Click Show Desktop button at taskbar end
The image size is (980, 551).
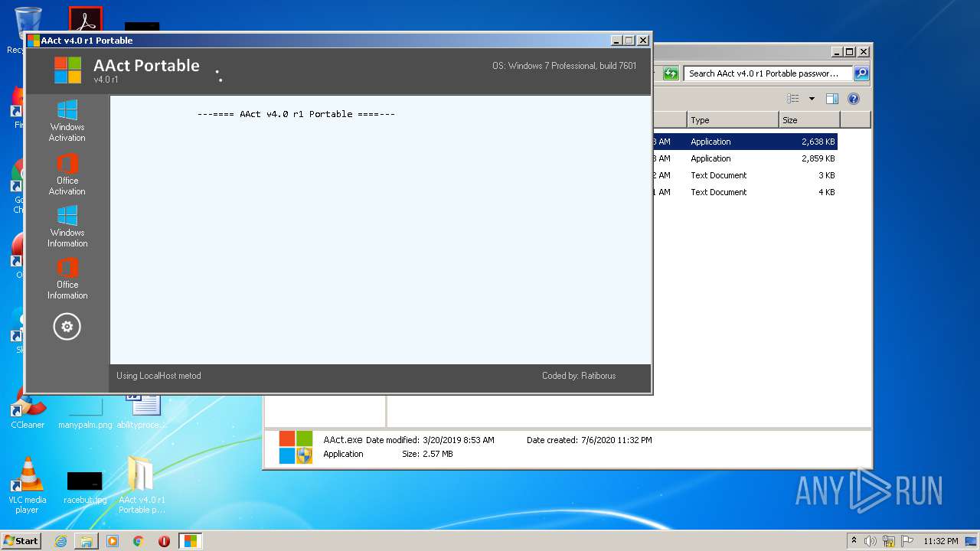point(972,541)
